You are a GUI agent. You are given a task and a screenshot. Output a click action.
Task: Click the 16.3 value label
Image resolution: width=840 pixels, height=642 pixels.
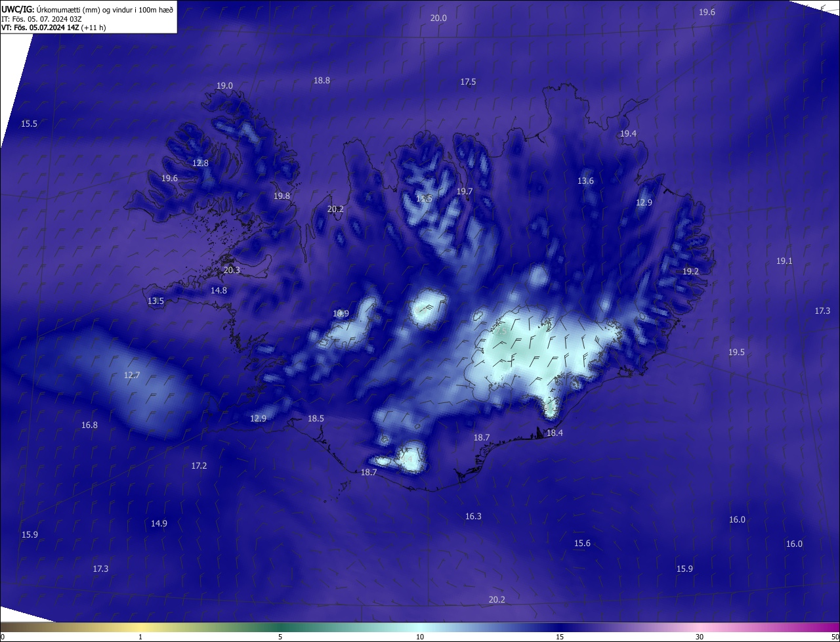click(x=473, y=517)
